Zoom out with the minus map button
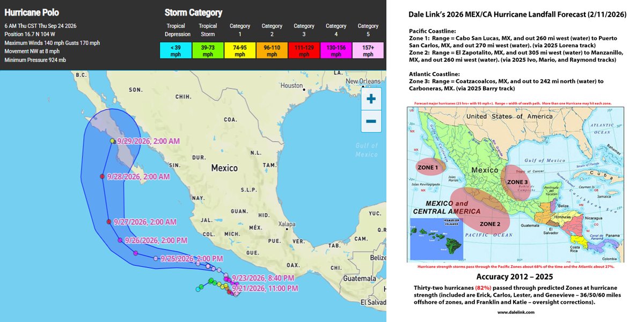The width and height of the screenshot is (644, 322). click(x=370, y=121)
